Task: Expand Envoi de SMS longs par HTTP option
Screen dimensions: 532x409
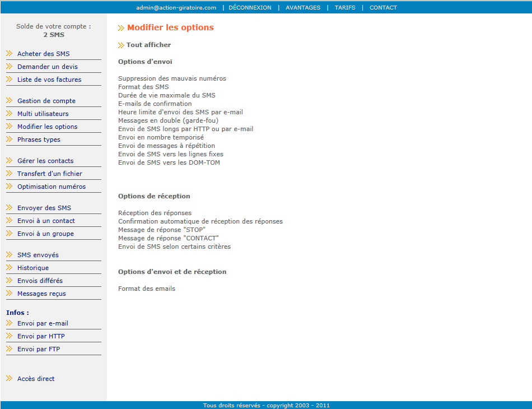Action: [185, 129]
